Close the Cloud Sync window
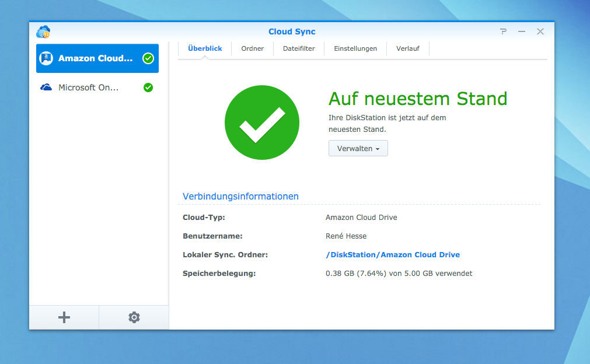This screenshot has width=590, height=364. coord(540,32)
